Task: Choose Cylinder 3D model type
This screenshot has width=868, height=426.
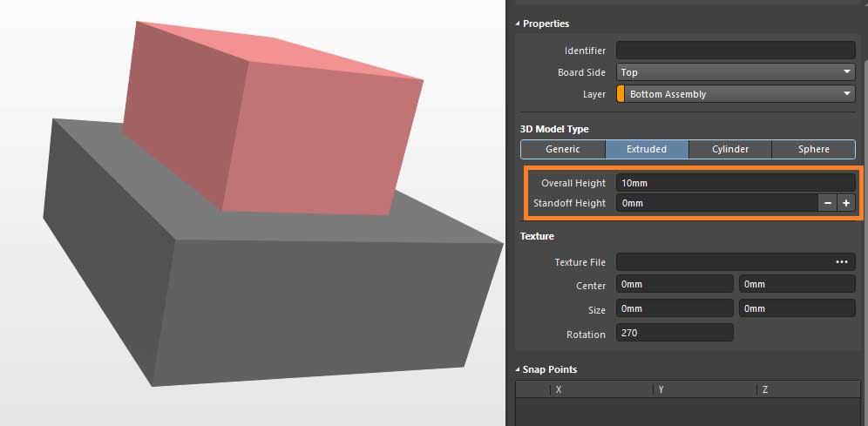Action: (x=730, y=149)
